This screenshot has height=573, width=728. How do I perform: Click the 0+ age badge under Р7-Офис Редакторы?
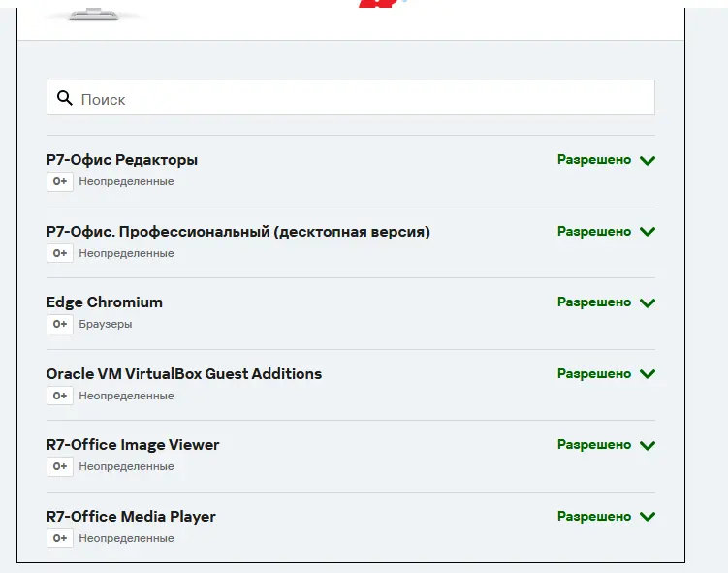[x=60, y=181]
